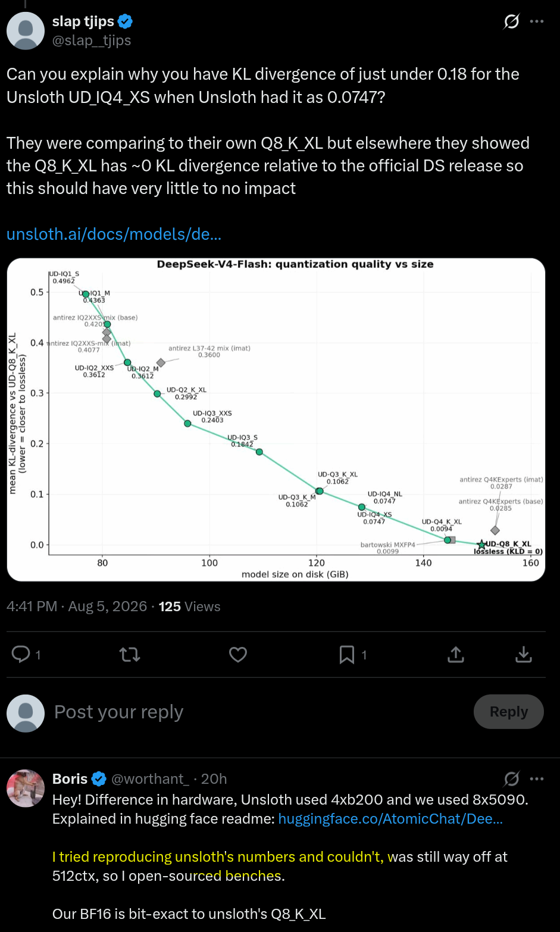Open Grok icon on Boris's reply
The height and width of the screenshot is (932, 560).
(x=511, y=778)
